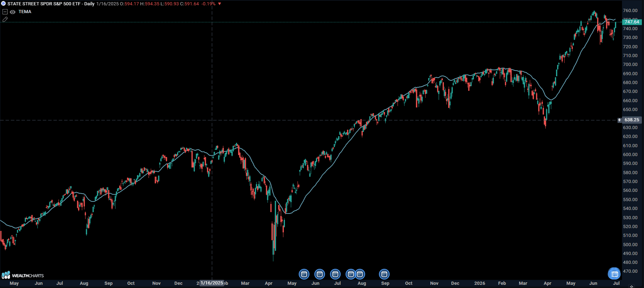
Task: Click the -0.19% change value
Action: pyautogui.click(x=209, y=4)
